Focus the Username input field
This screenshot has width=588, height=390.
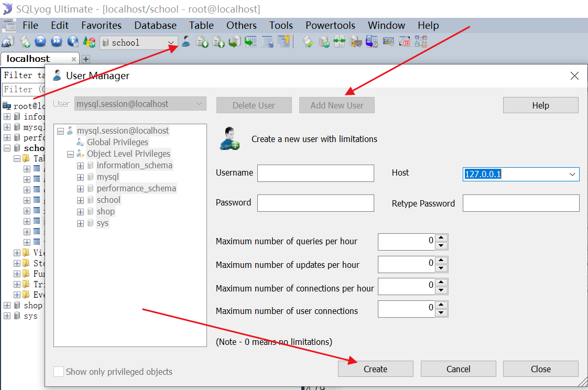click(316, 174)
